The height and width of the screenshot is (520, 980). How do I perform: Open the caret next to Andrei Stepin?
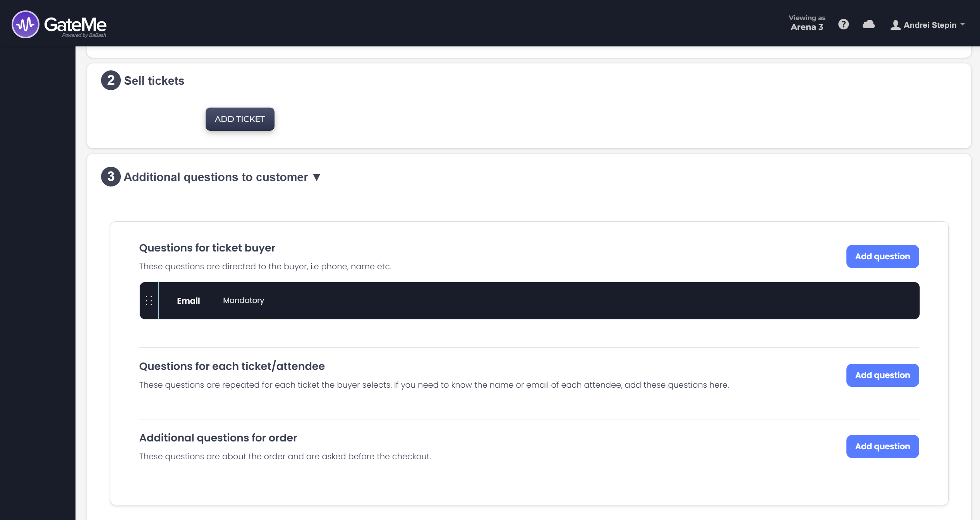(963, 24)
